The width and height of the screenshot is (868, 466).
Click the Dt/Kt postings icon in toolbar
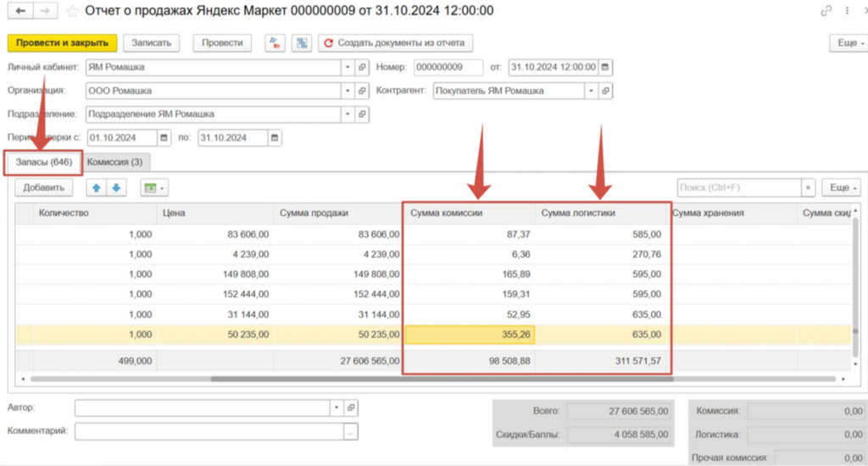(275, 43)
